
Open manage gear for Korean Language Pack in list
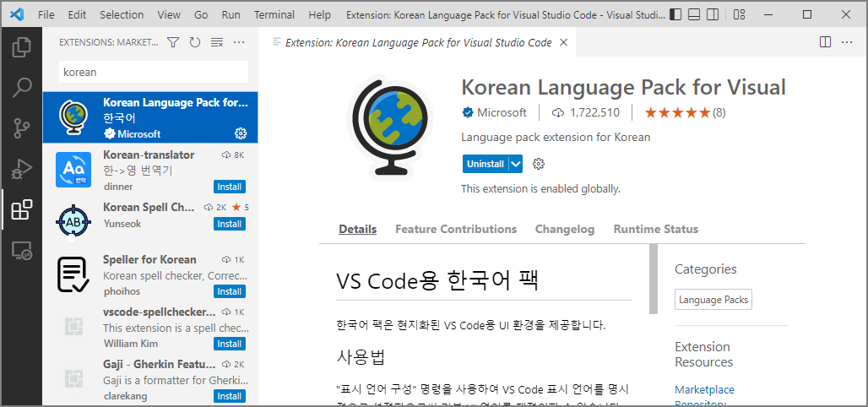[241, 133]
